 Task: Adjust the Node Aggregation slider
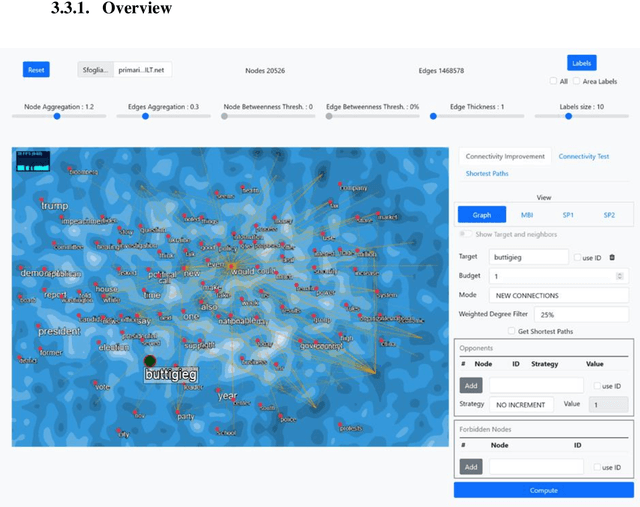pos(59,116)
